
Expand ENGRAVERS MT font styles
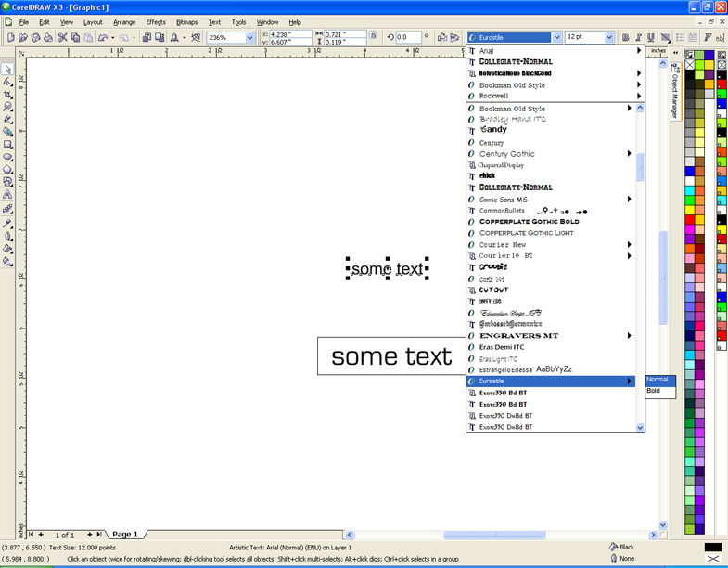tap(630, 336)
